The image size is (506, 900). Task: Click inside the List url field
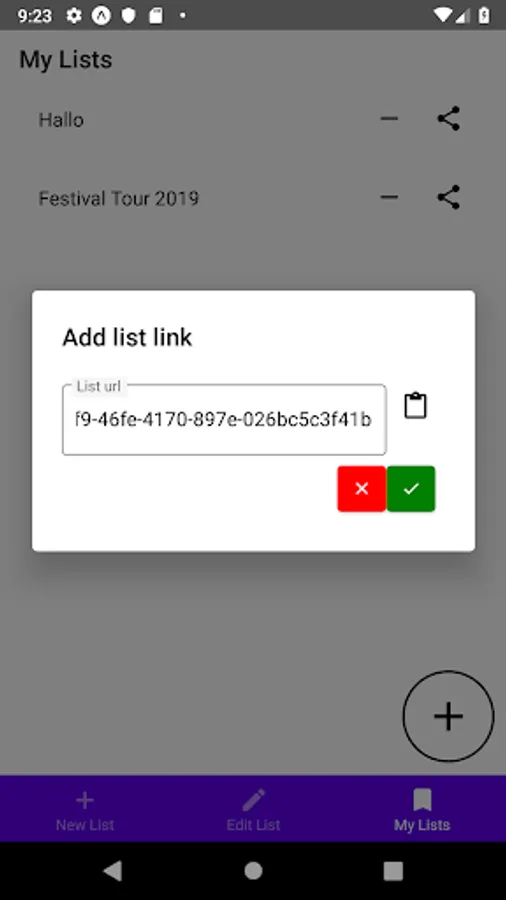tap(224, 420)
